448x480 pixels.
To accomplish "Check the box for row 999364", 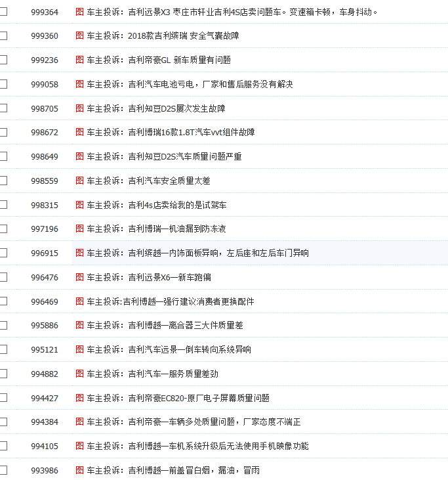I will click(x=3, y=12).
